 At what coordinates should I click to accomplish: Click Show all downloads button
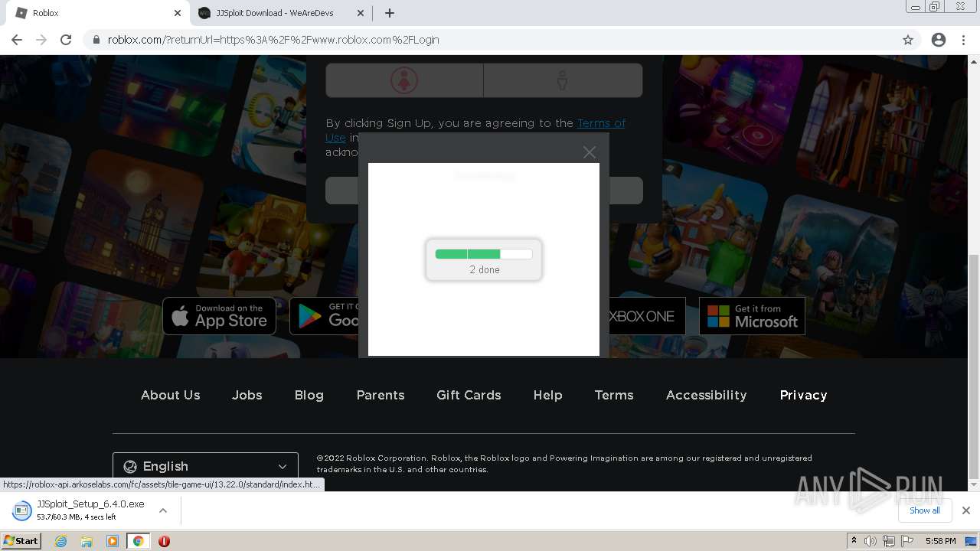(x=925, y=510)
